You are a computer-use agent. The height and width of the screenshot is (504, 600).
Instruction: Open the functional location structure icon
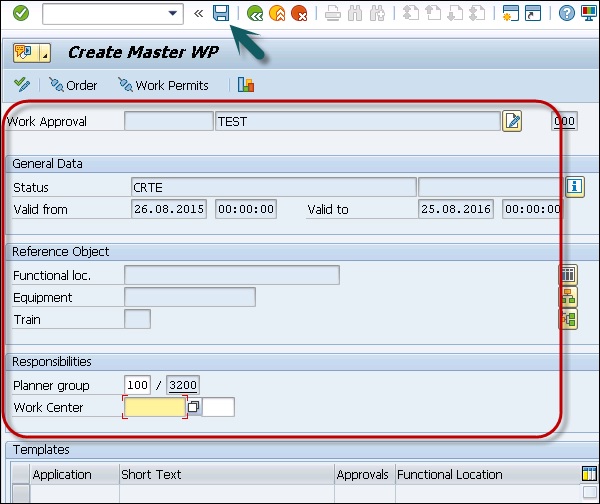point(568,275)
